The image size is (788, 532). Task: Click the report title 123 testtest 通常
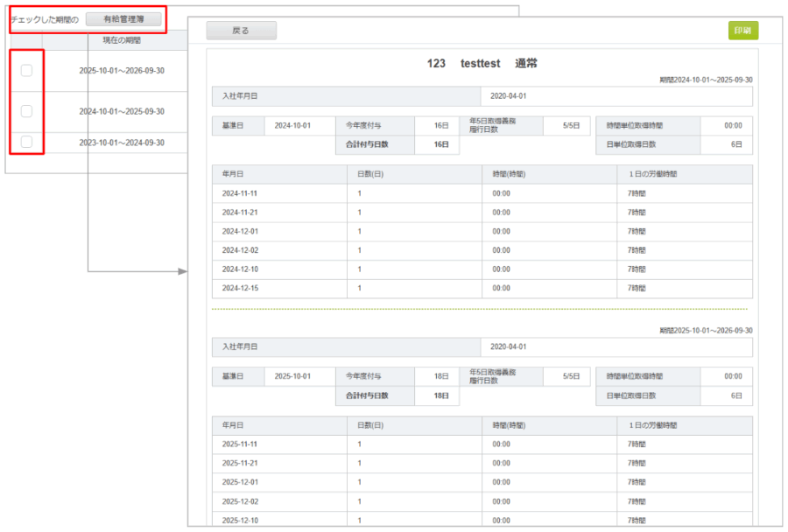(482, 65)
